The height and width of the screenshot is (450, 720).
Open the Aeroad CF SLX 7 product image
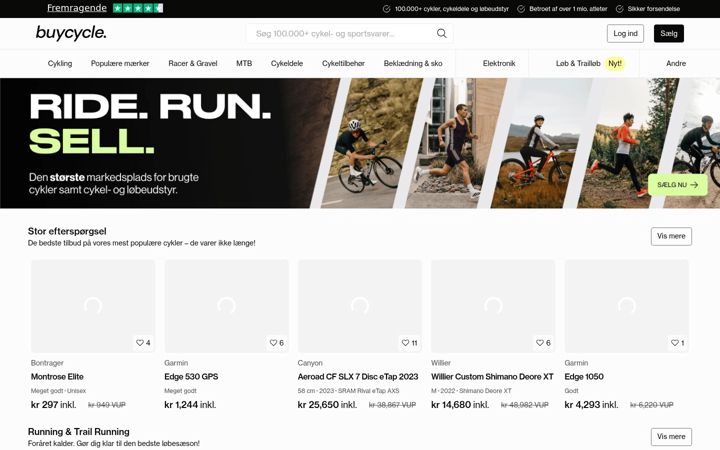[x=360, y=306]
